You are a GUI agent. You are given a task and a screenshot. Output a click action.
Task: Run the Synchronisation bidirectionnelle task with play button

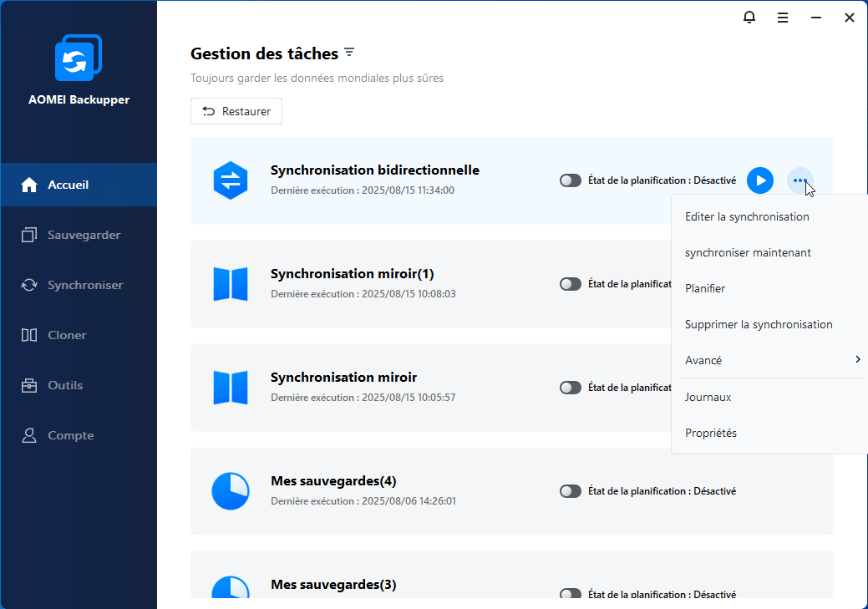pos(759,180)
